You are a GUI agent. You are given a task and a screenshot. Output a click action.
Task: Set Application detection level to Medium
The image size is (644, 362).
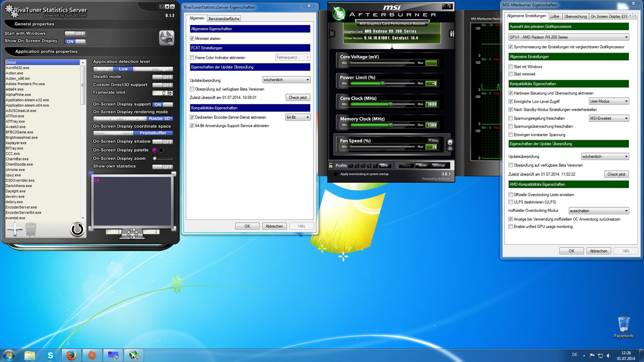tap(143, 69)
